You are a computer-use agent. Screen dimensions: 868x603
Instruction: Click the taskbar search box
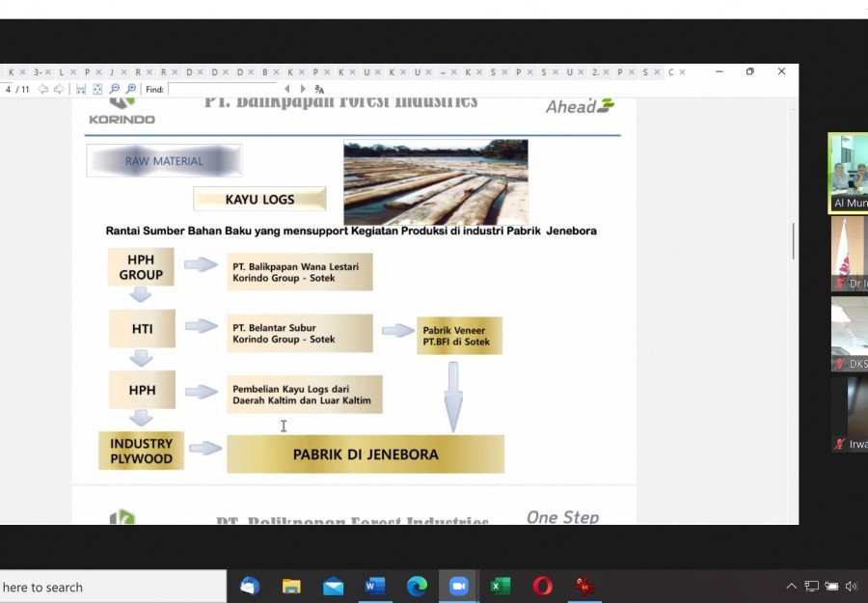(113, 587)
